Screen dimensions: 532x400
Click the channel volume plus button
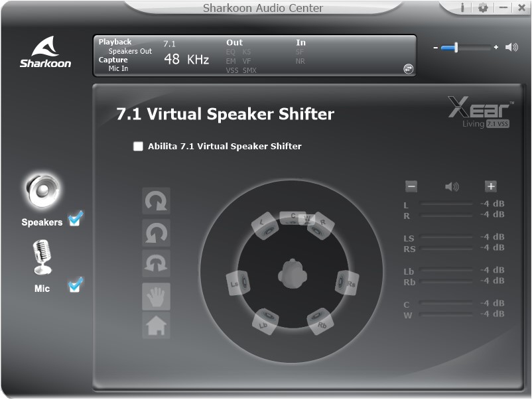pos(491,186)
